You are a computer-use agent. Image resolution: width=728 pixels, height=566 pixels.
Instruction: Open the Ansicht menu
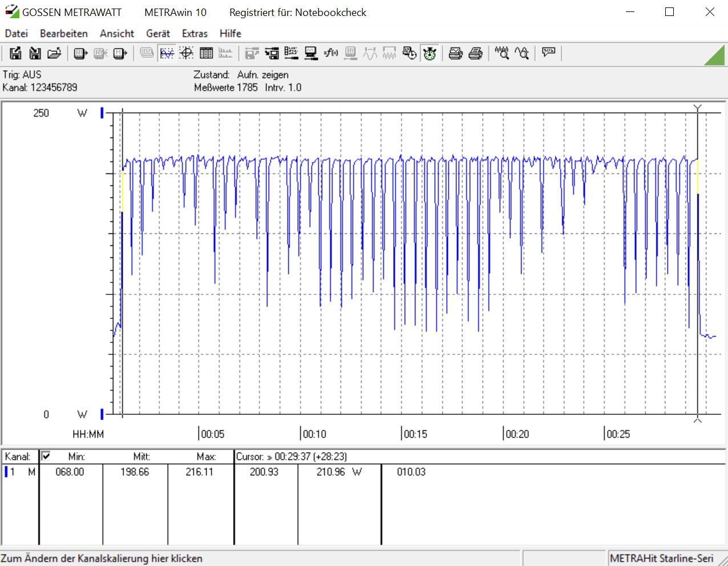(x=117, y=34)
